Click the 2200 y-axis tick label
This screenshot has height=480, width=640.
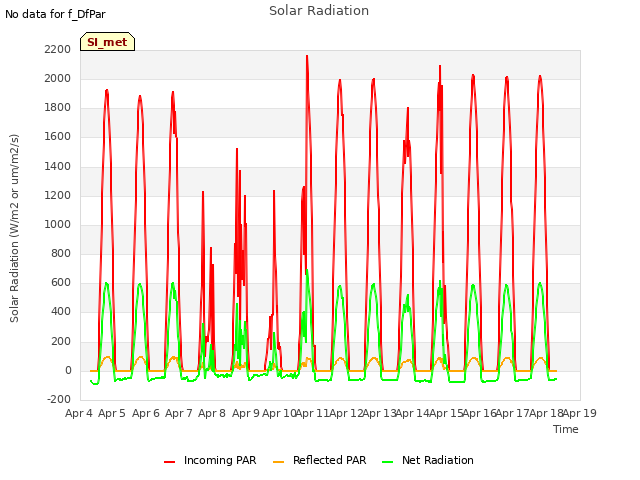(58, 49)
